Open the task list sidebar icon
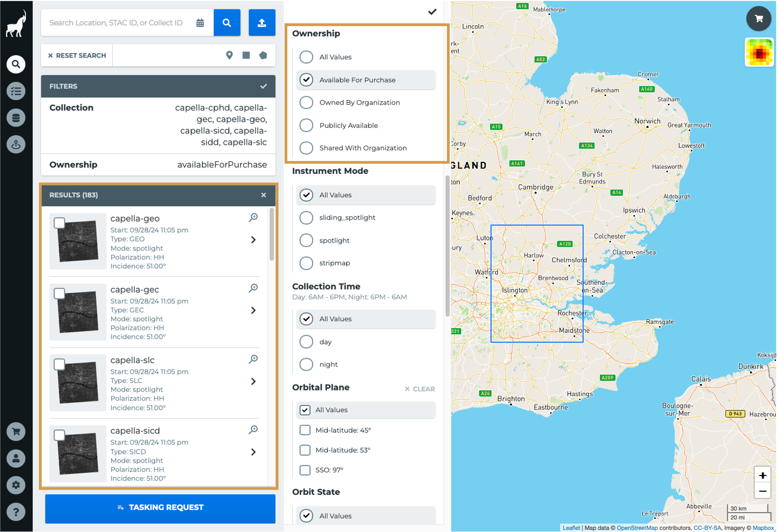Screen dimensions: 777x532 point(16,91)
